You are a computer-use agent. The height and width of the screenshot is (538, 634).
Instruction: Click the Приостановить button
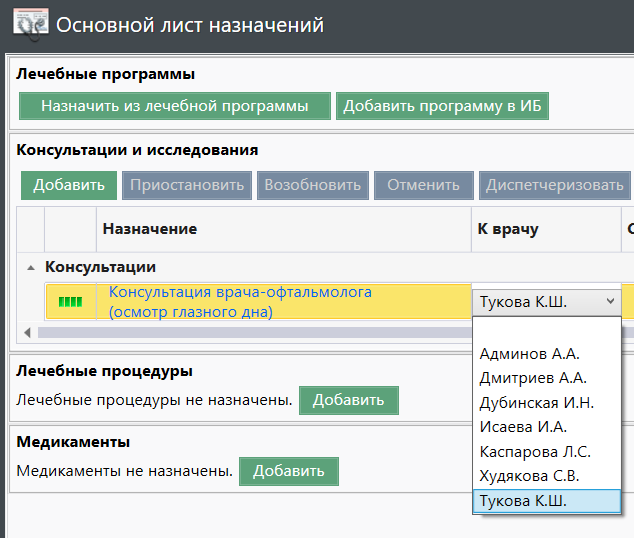[x=186, y=185]
